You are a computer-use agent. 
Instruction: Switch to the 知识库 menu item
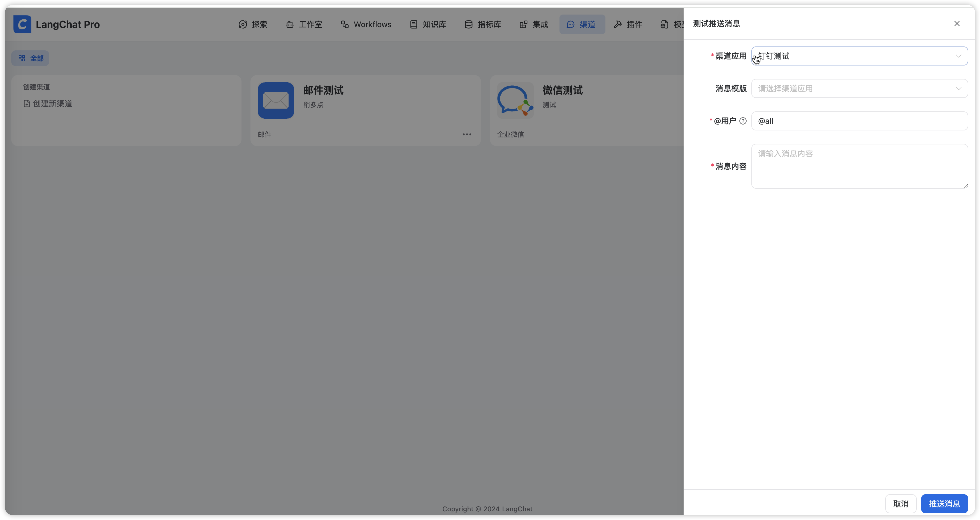coord(428,24)
